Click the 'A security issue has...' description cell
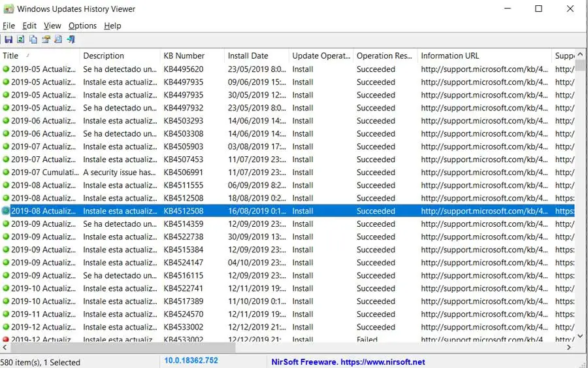 tap(120, 172)
